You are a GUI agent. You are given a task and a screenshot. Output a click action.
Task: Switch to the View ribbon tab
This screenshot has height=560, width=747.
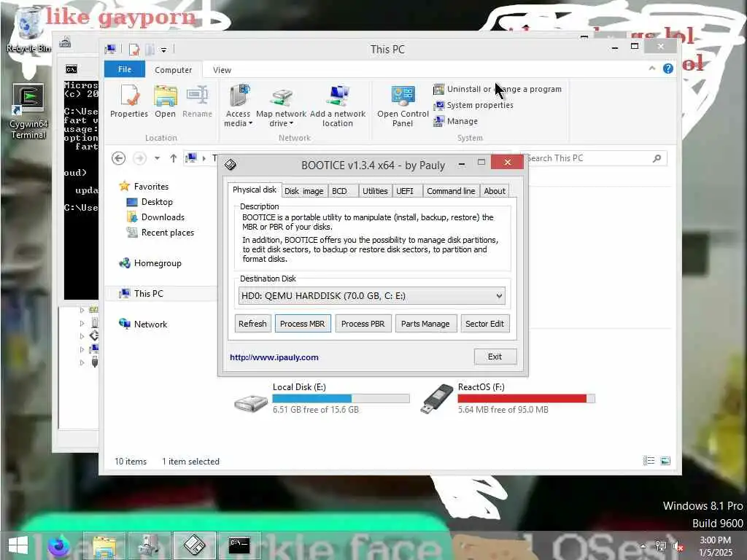tap(222, 69)
